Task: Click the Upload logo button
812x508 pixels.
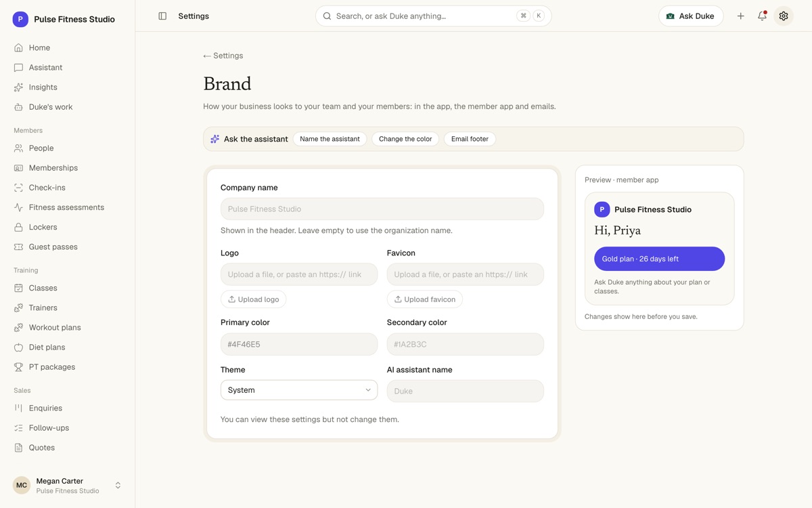Action: tap(254, 299)
